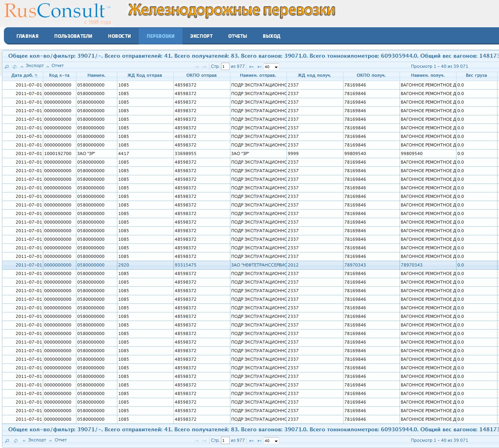Go to first page in bottom pager
Viewport: 499px width, 448px height.
click(196, 441)
